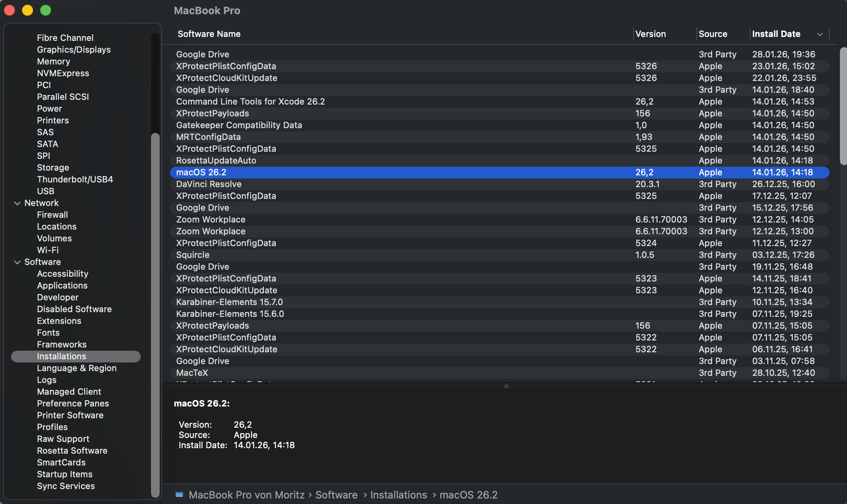Click MacBook Pro von Moritz breadcrumb

coord(247,495)
